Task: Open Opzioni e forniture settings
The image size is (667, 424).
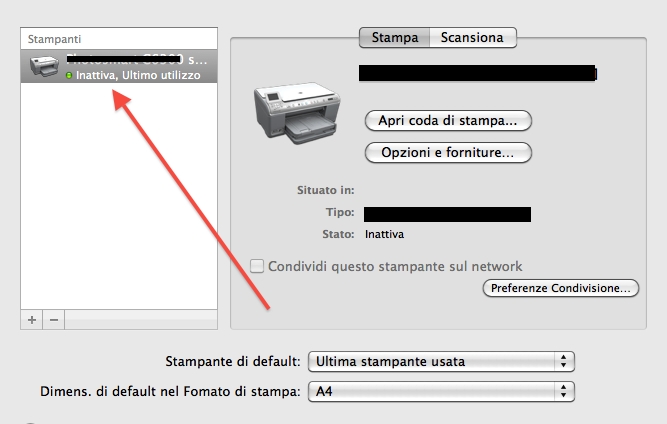Action: 448,152
